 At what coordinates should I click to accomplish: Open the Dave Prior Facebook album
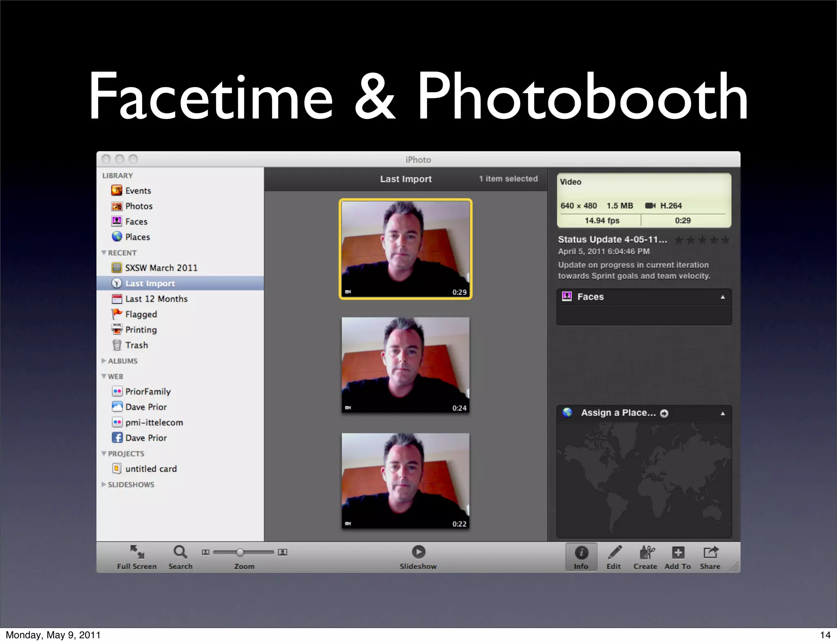[139, 438]
